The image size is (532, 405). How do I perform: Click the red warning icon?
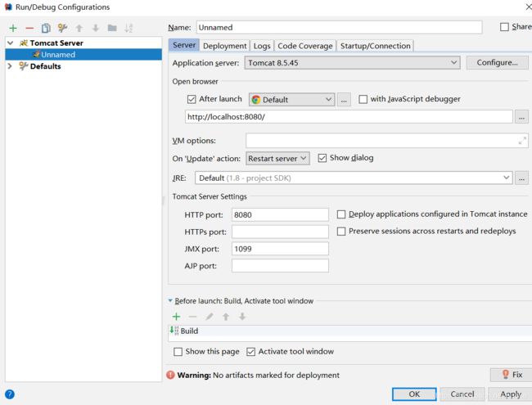coord(171,376)
